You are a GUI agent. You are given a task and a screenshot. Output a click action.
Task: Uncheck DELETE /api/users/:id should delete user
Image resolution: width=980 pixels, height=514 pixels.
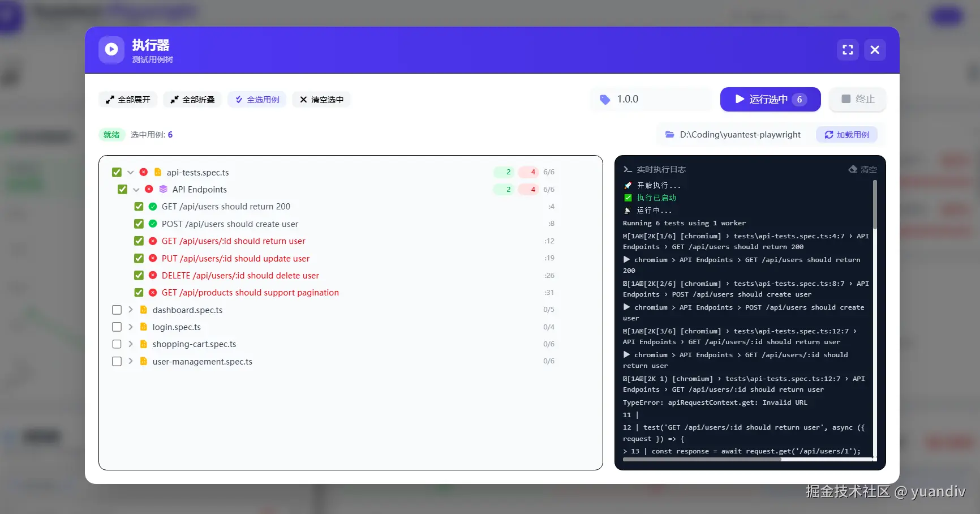pos(139,275)
